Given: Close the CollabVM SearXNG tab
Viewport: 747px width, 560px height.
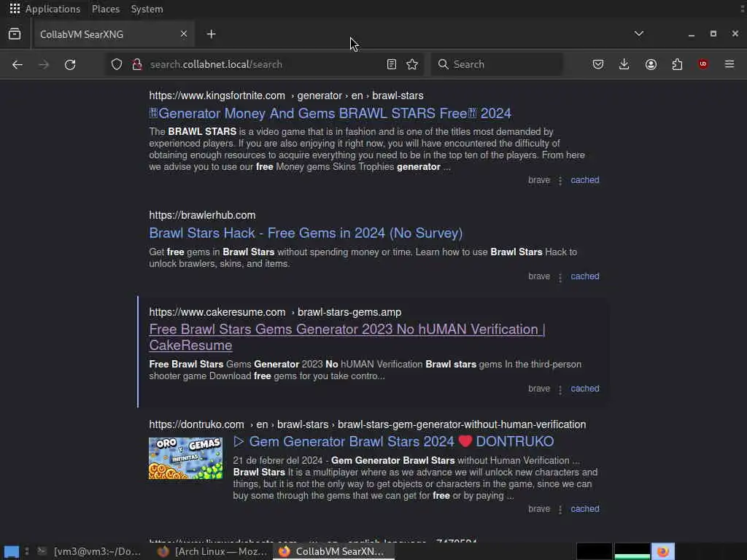Looking at the screenshot, I should pos(184,34).
